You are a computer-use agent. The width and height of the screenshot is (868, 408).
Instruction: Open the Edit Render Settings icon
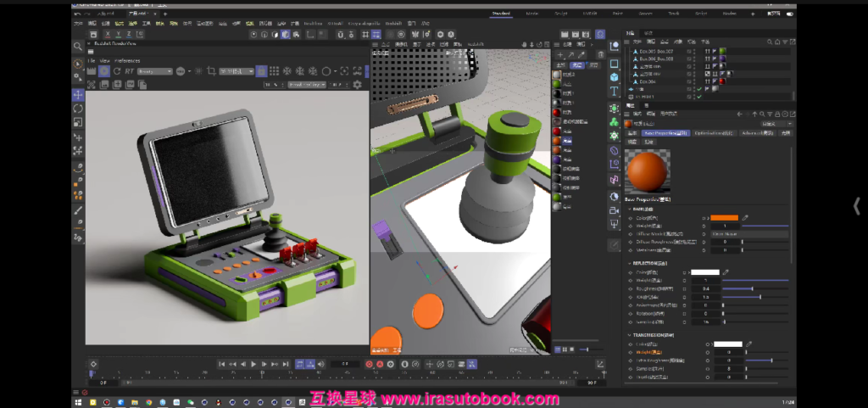pyautogui.click(x=587, y=34)
